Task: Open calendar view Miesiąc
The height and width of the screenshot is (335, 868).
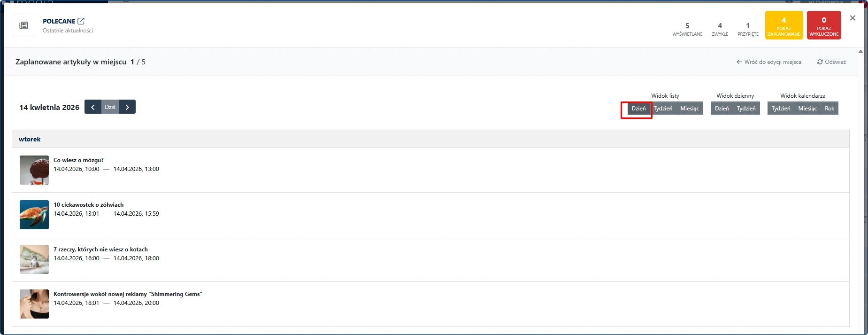Action: (807, 109)
